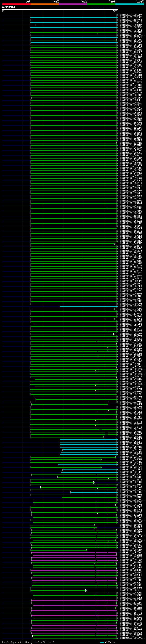Select the query name AV557578
The image size is (146, 644).
coord(8,8)
